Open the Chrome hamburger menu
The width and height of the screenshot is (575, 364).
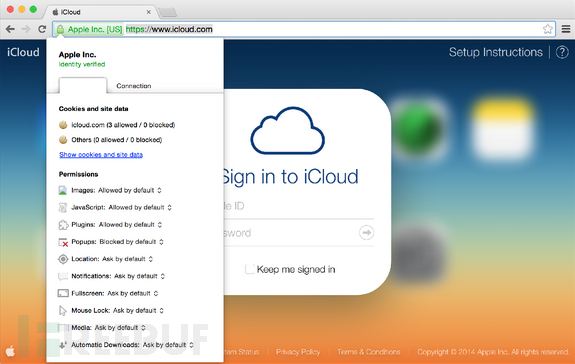click(x=566, y=29)
